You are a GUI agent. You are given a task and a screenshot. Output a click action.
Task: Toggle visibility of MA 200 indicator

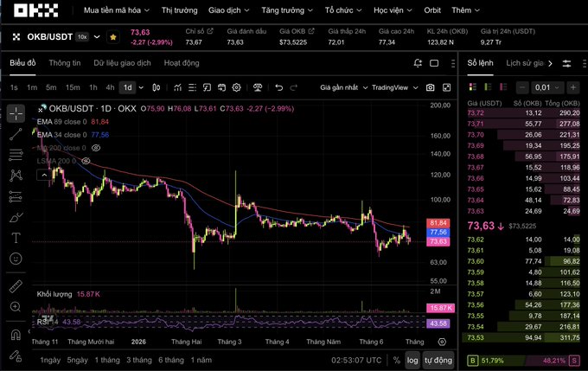[x=96, y=148]
